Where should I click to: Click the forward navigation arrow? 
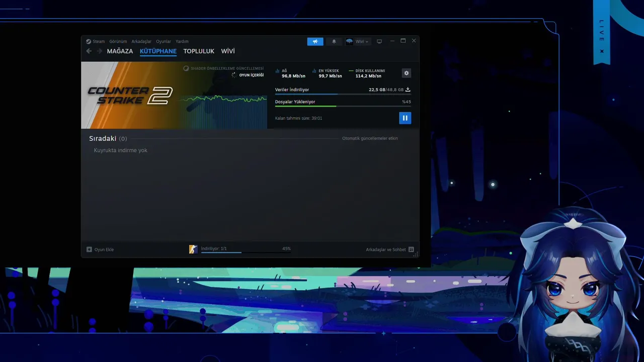(x=100, y=51)
